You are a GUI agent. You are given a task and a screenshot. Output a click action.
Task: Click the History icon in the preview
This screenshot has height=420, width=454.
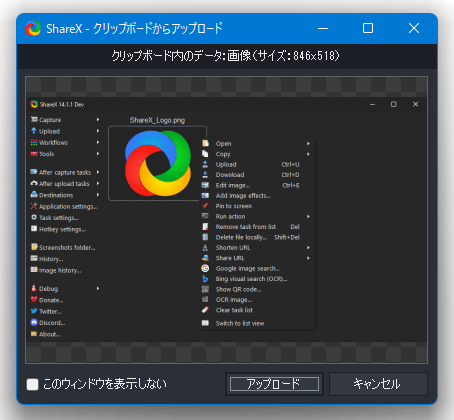coord(34,258)
